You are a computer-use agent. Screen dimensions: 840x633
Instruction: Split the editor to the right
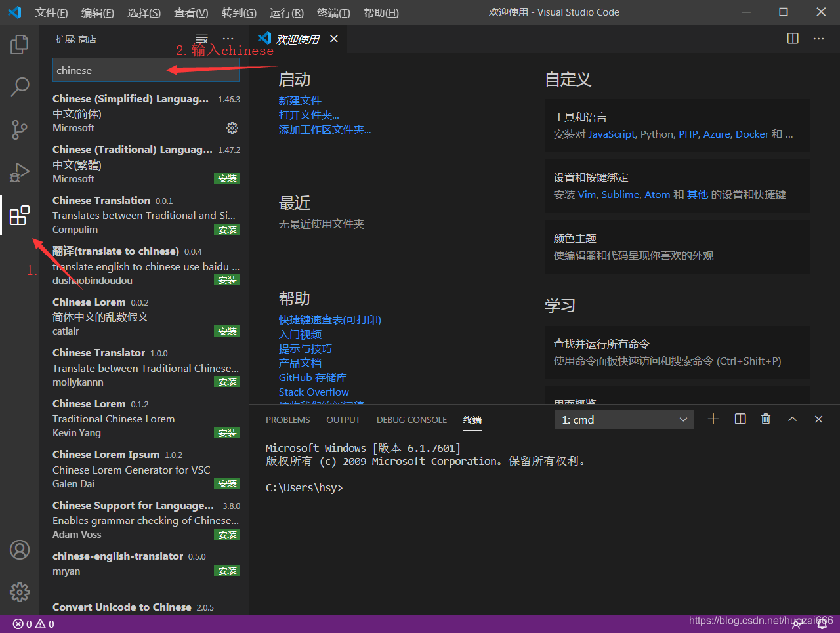point(793,39)
